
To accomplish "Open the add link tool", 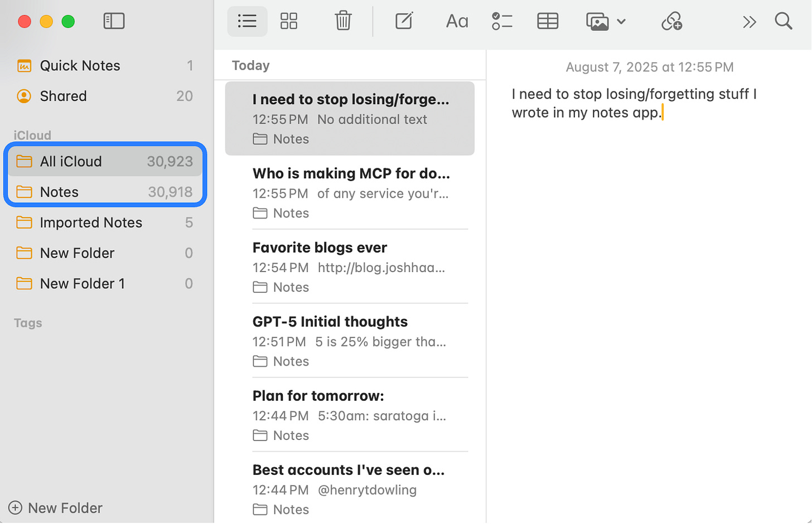I will (x=671, y=21).
